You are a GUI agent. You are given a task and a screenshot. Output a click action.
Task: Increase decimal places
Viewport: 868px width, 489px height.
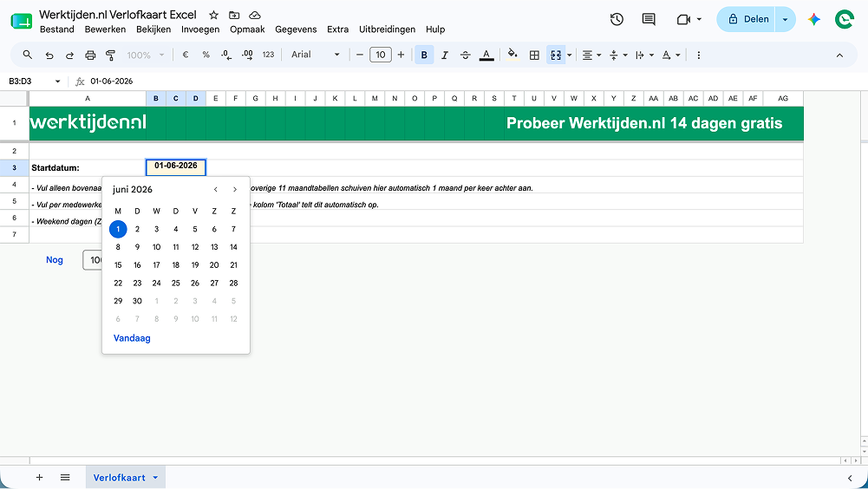pyautogui.click(x=247, y=55)
